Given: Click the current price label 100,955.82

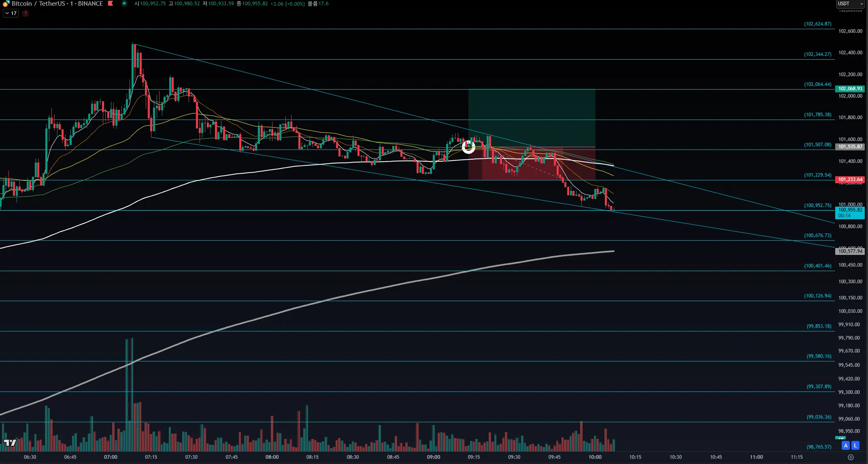Looking at the screenshot, I should [850, 213].
